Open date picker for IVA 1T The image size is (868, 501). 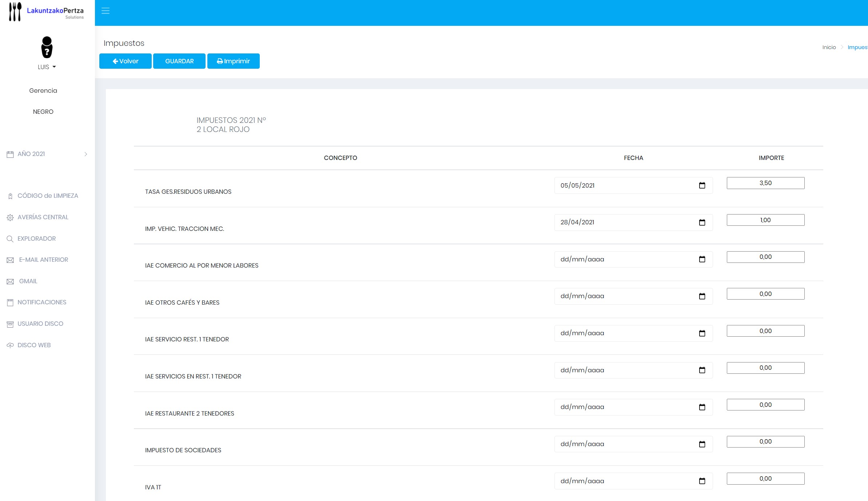[702, 481]
